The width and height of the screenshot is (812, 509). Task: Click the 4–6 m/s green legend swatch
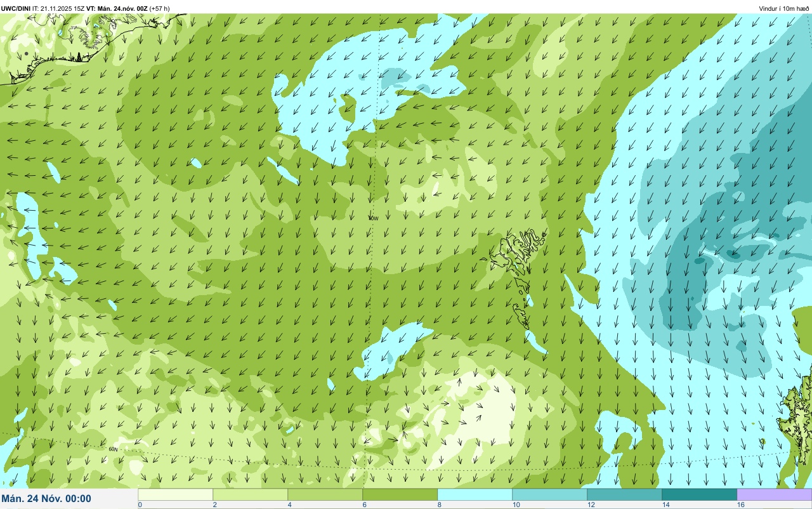point(325,494)
